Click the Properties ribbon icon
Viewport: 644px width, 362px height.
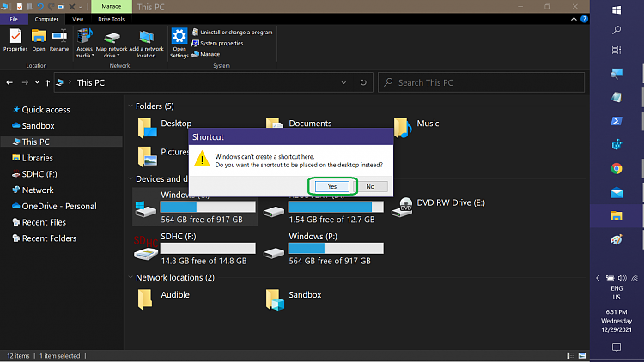(15, 39)
